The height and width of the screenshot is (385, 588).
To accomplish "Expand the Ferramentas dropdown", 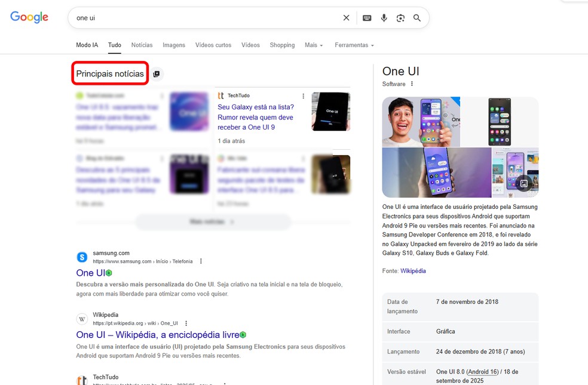I will click(x=354, y=45).
